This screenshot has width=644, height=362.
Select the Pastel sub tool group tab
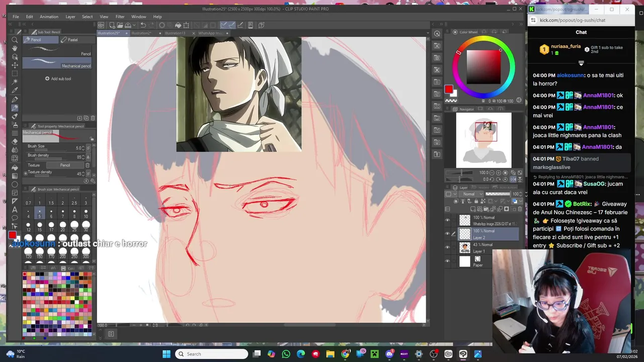(x=76, y=40)
